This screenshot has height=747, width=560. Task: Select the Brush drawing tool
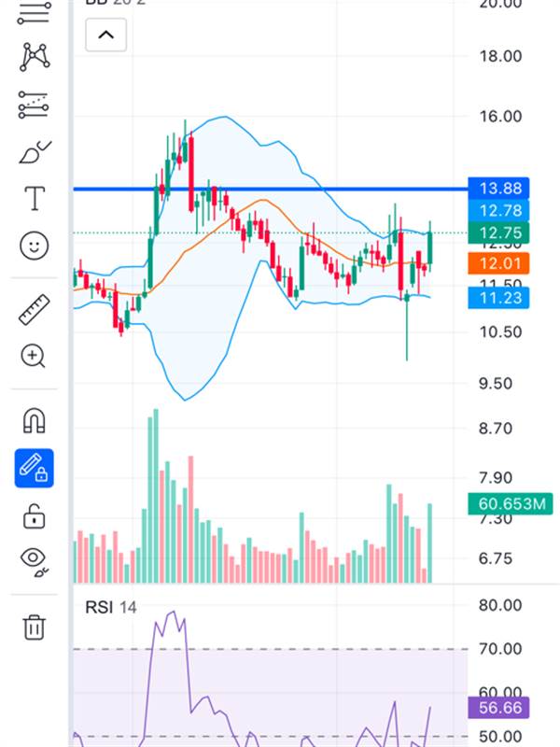[35, 152]
